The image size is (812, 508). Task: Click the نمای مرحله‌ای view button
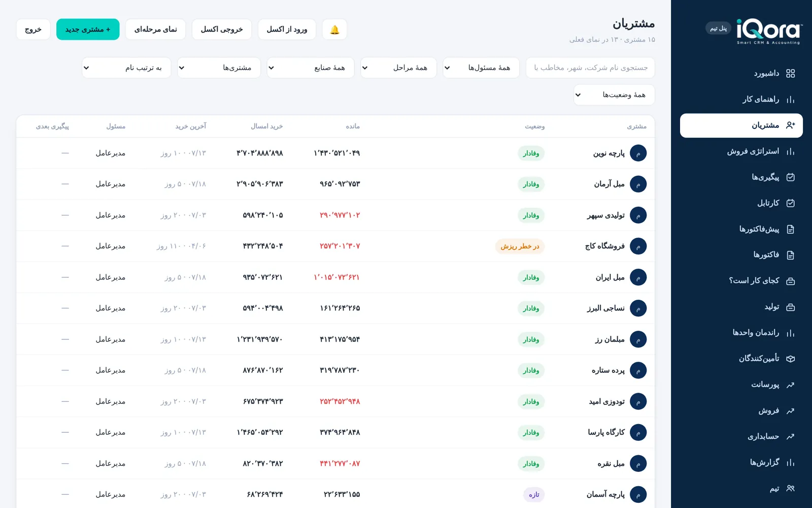coord(155,29)
